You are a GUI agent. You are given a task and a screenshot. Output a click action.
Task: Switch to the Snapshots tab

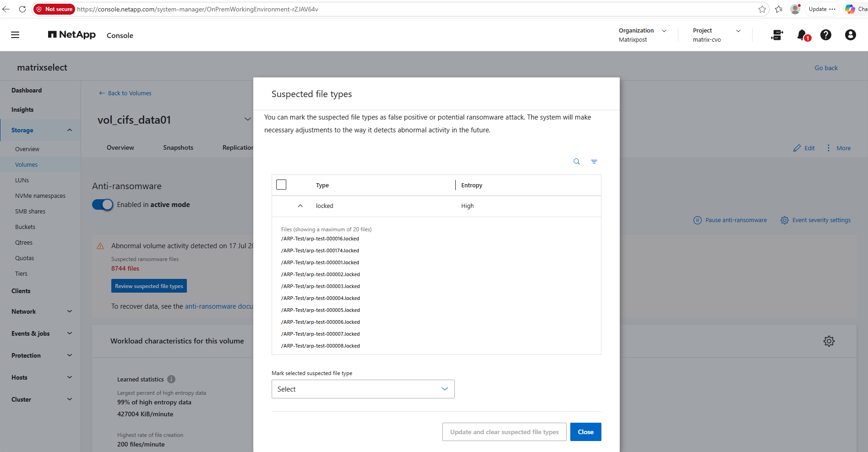pyautogui.click(x=178, y=147)
